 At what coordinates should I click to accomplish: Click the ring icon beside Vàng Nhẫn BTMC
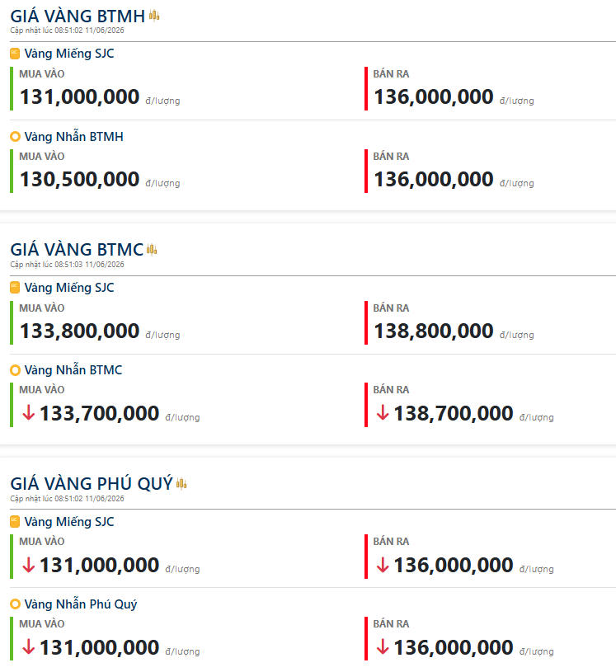(x=15, y=370)
